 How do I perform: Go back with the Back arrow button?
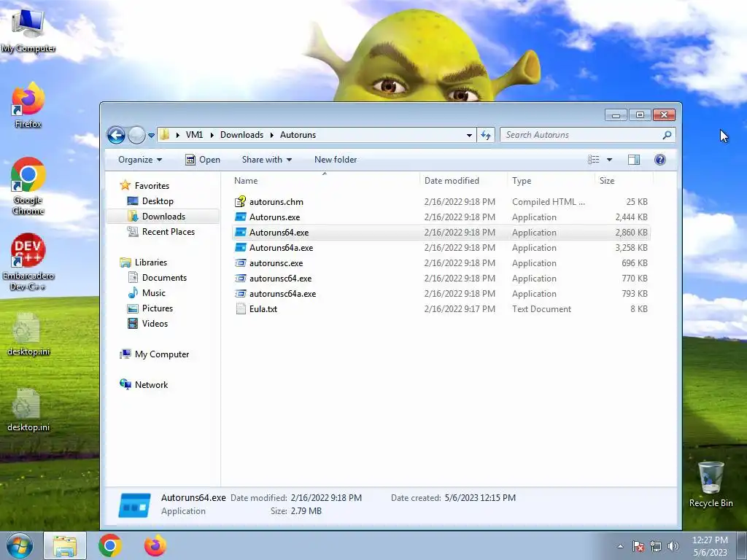116,135
